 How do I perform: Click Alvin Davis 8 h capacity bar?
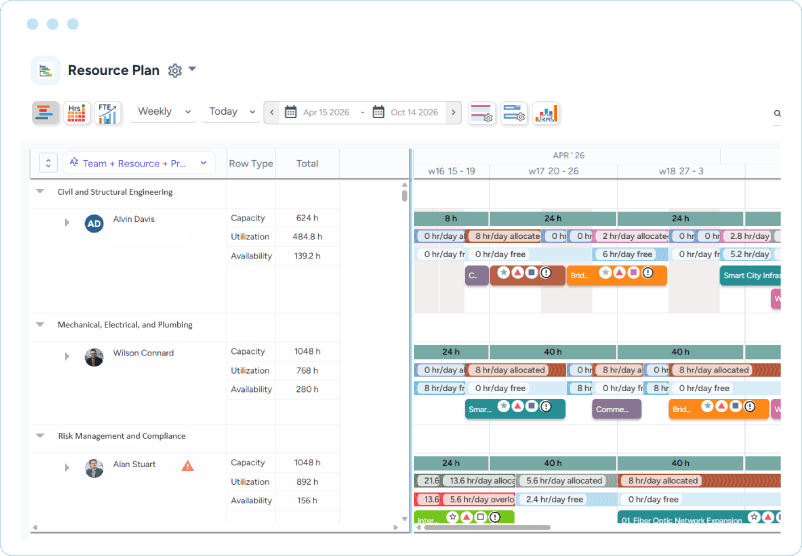click(451, 218)
